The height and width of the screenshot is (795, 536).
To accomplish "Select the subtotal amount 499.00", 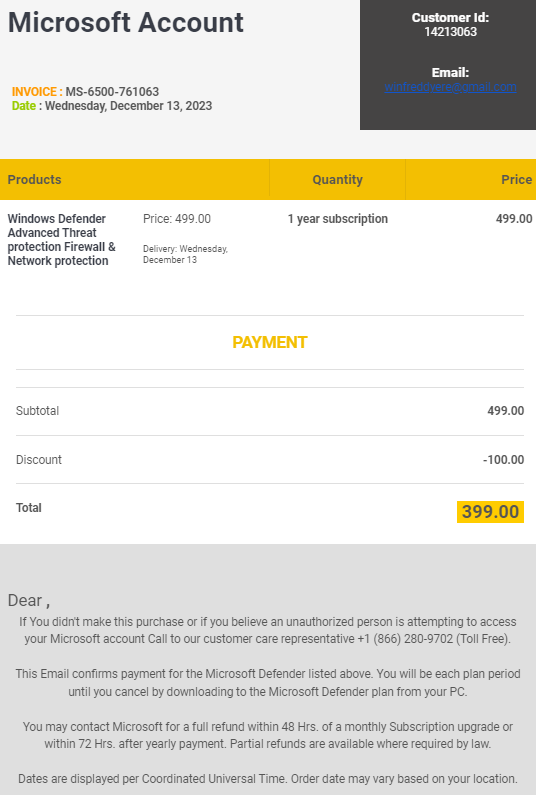I will point(506,411).
